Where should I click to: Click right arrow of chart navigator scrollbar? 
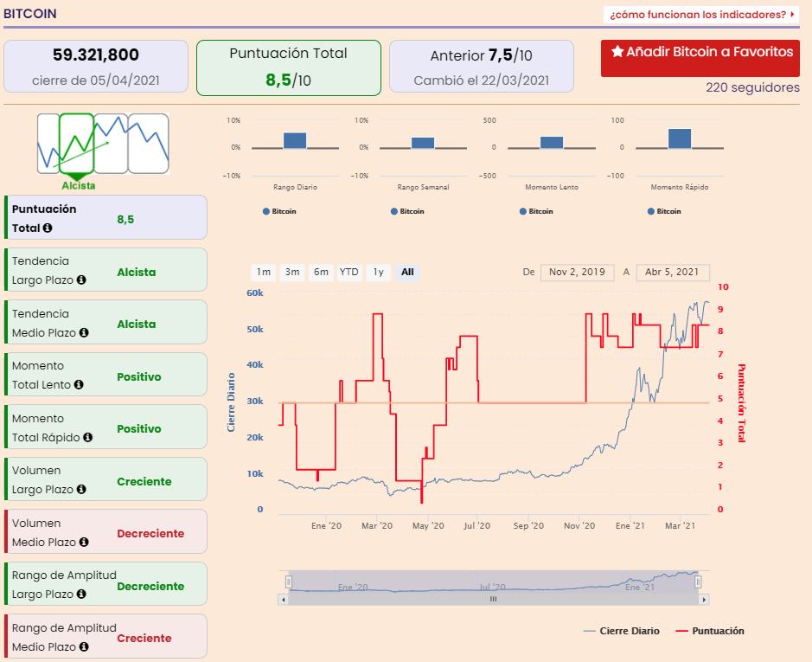pyautogui.click(x=704, y=600)
